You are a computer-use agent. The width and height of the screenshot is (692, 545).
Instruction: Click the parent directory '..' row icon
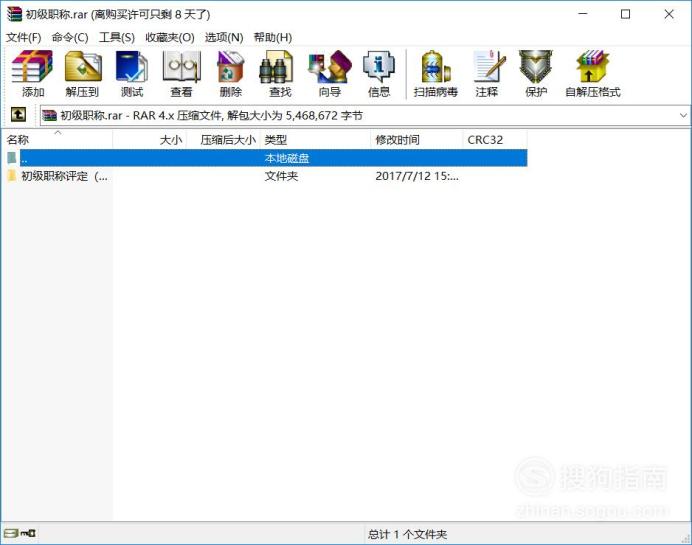[x=12, y=158]
